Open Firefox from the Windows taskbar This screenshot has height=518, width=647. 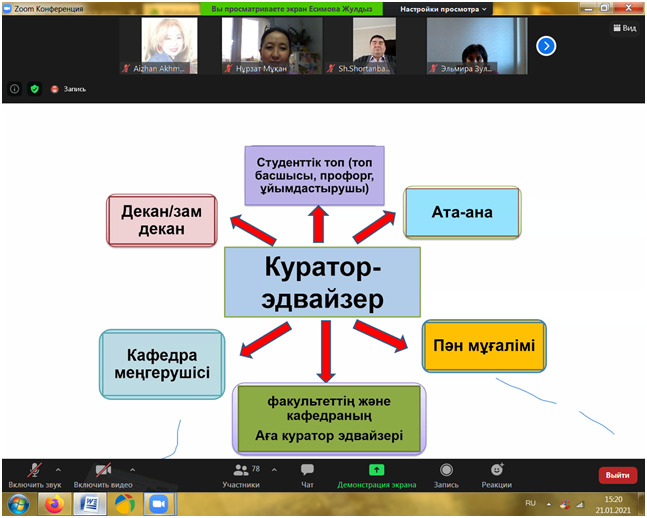[53, 503]
